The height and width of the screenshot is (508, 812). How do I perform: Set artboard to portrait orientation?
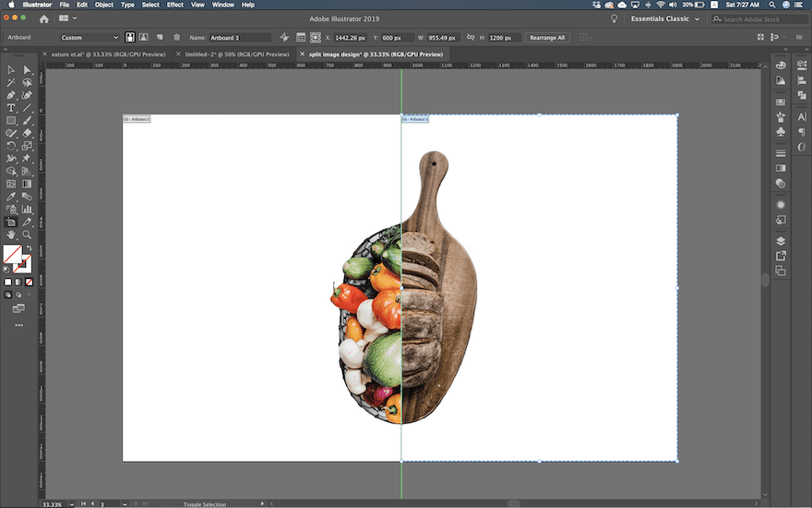click(130, 38)
